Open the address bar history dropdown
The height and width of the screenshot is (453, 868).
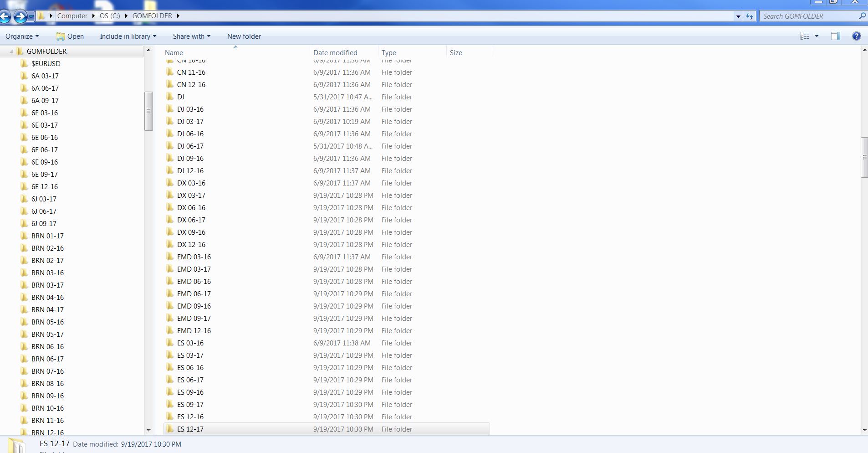click(x=738, y=16)
